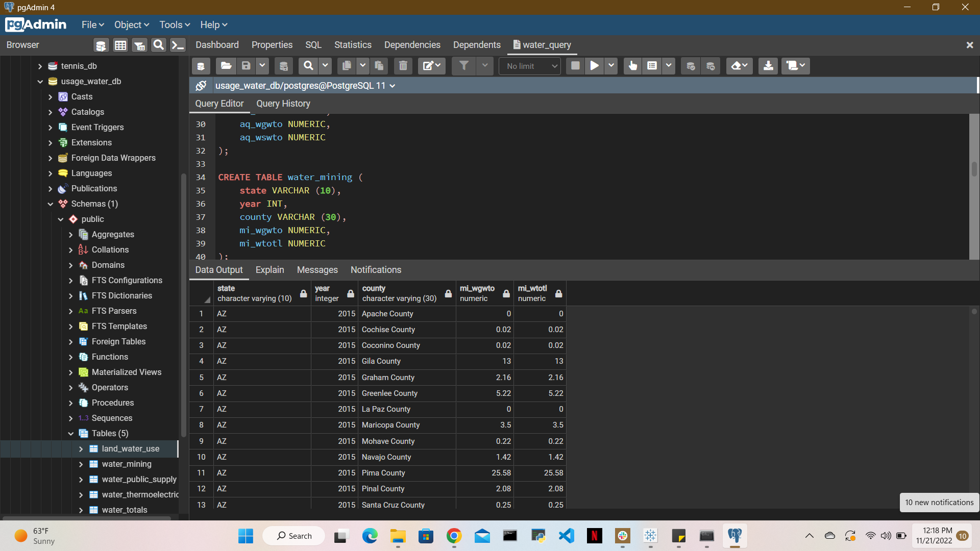Image resolution: width=980 pixels, height=551 pixels.
Task: Switch to the Dependencies tab
Action: coord(412,45)
